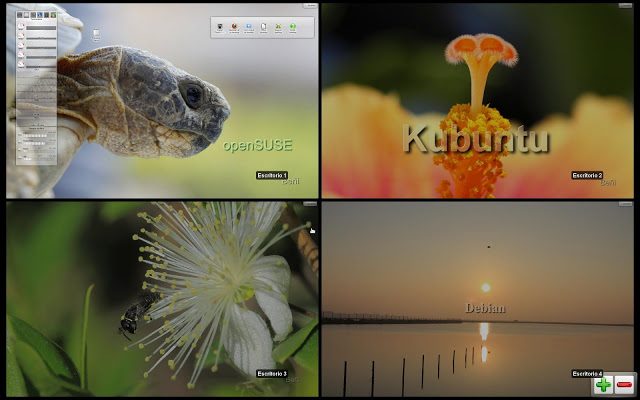Open the toolbox corner on the Kubuntu desktop

coord(629,6)
